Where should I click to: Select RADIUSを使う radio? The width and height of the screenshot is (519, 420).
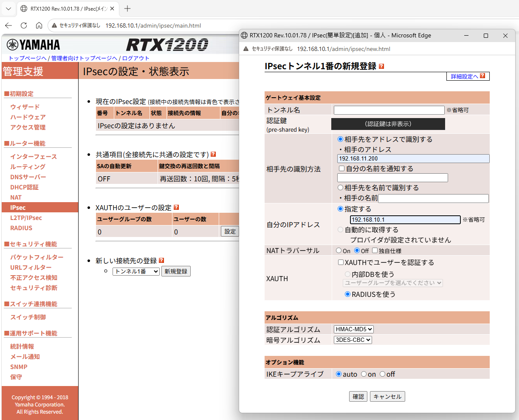point(348,294)
